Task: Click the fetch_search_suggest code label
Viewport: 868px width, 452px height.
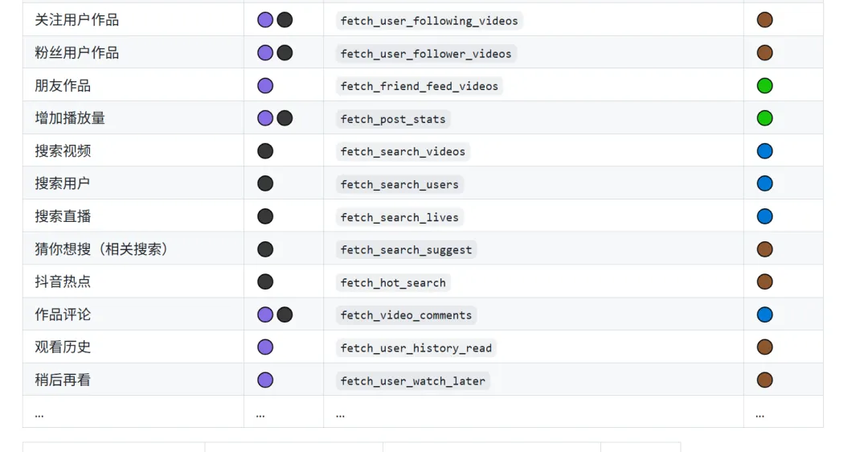Action: click(406, 250)
